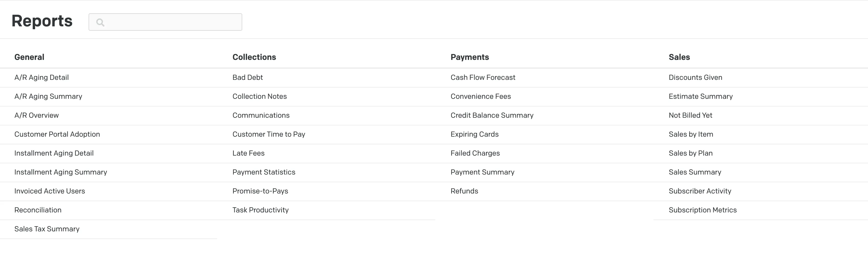Select the Bad Debt report

tap(248, 78)
